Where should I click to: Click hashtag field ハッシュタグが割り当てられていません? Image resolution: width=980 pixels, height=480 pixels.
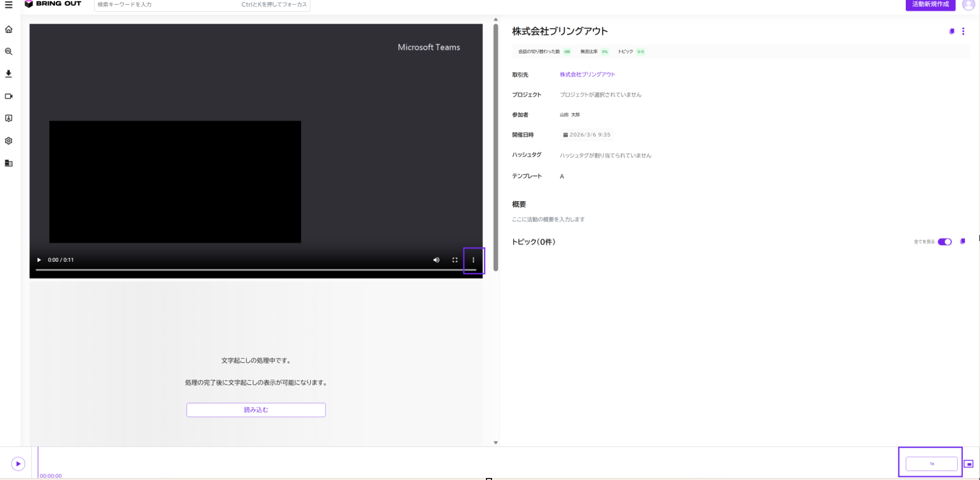point(605,156)
